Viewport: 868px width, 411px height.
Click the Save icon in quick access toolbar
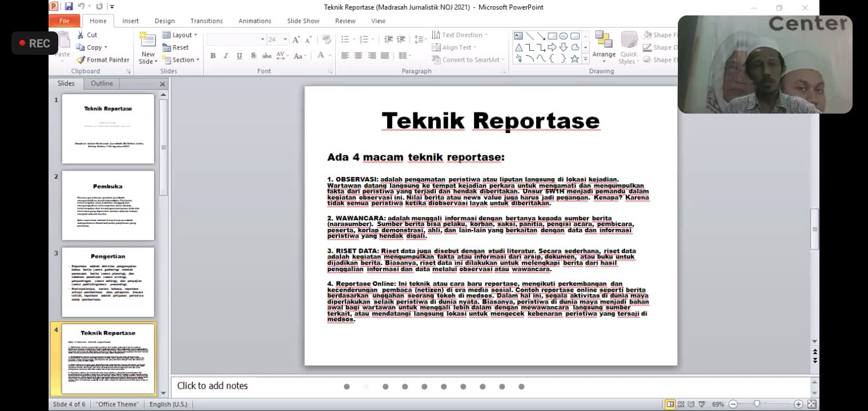click(x=69, y=7)
